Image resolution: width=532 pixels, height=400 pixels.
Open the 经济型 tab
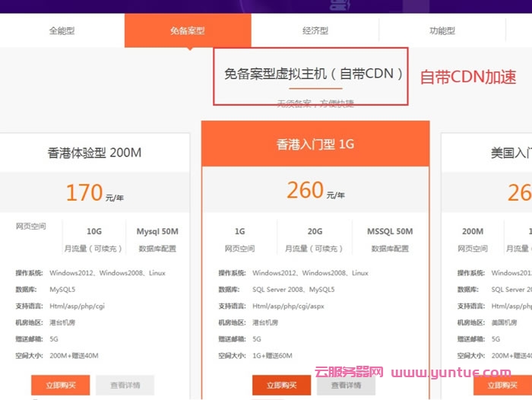point(315,31)
